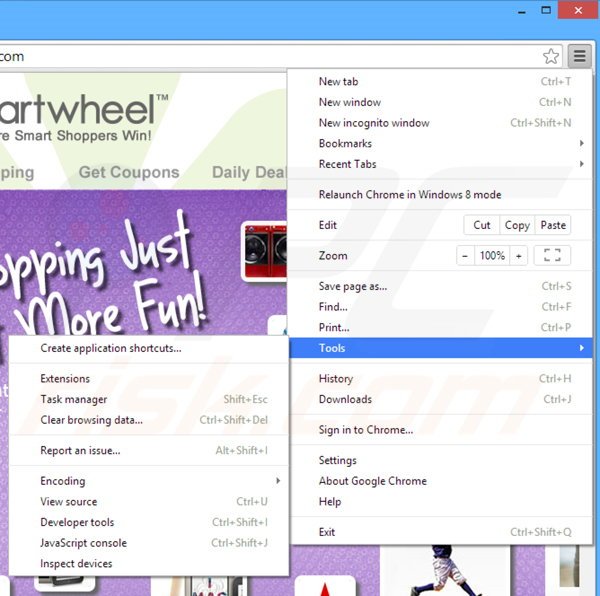Select Print... in the menu
The image size is (600, 596).
(440, 327)
